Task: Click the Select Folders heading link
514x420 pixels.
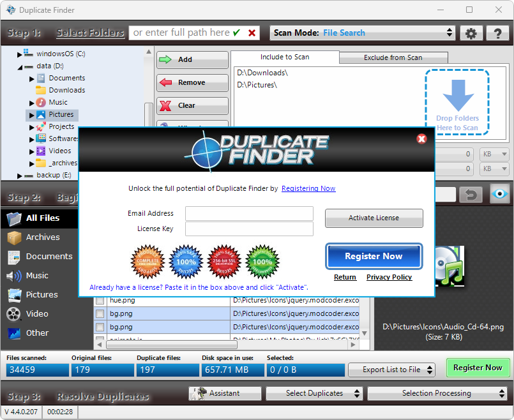Action: pyautogui.click(x=91, y=33)
